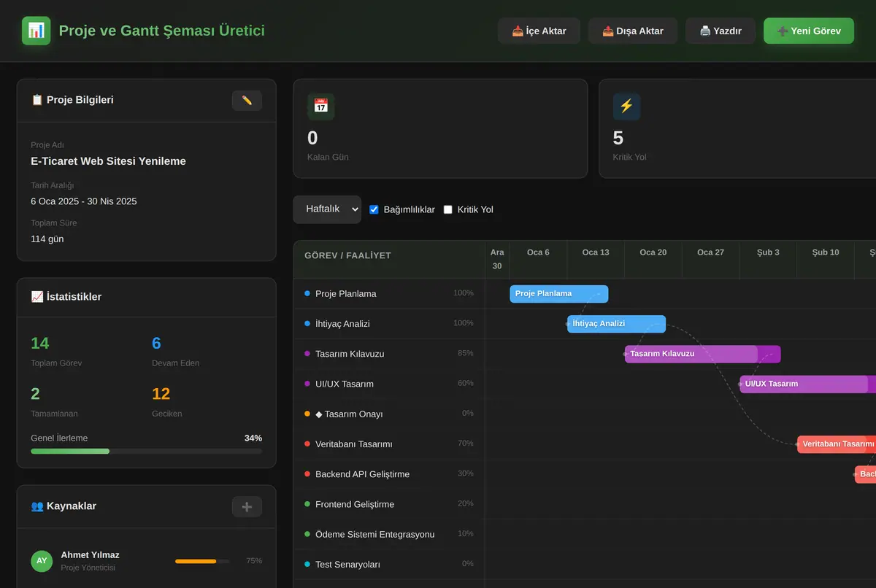This screenshot has height=588, width=876.
Task: Click the red dot beside Backend API Geliştirme
Action: 307,474
